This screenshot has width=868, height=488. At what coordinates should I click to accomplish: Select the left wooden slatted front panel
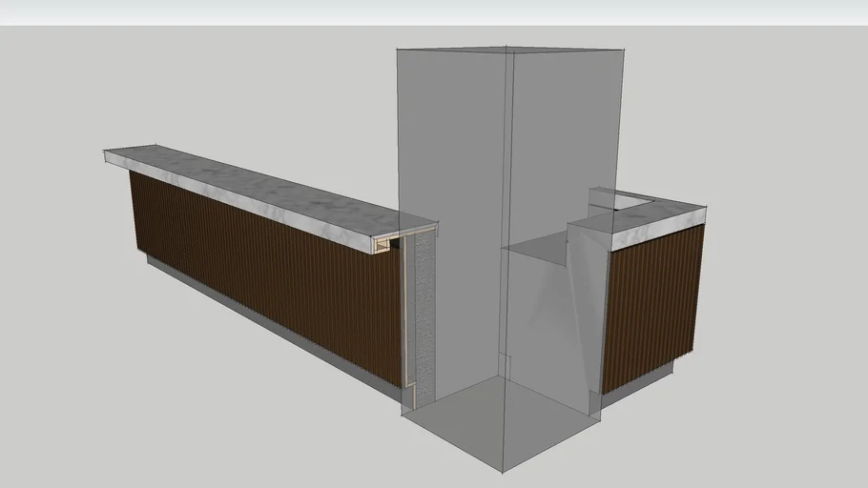point(267,276)
